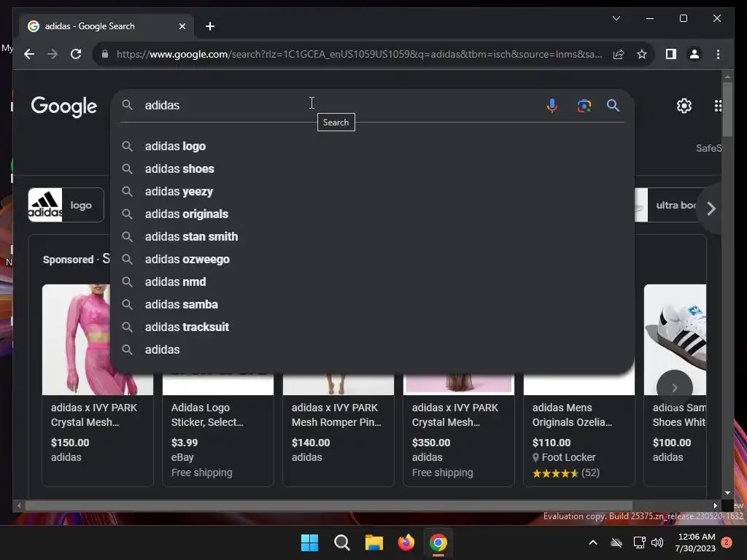This screenshot has height=560, width=747.
Task: Open notification center badge
Action: click(727, 542)
